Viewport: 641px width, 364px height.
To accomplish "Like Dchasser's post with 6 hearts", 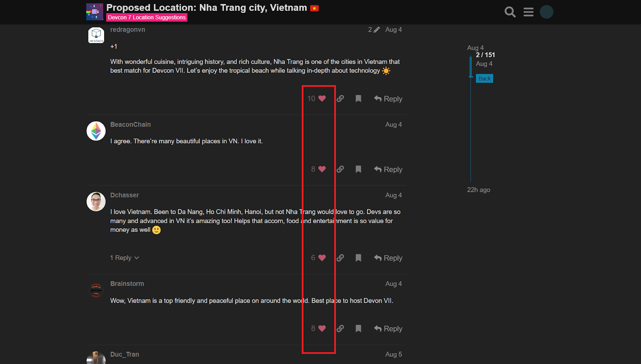I will pos(322,258).
